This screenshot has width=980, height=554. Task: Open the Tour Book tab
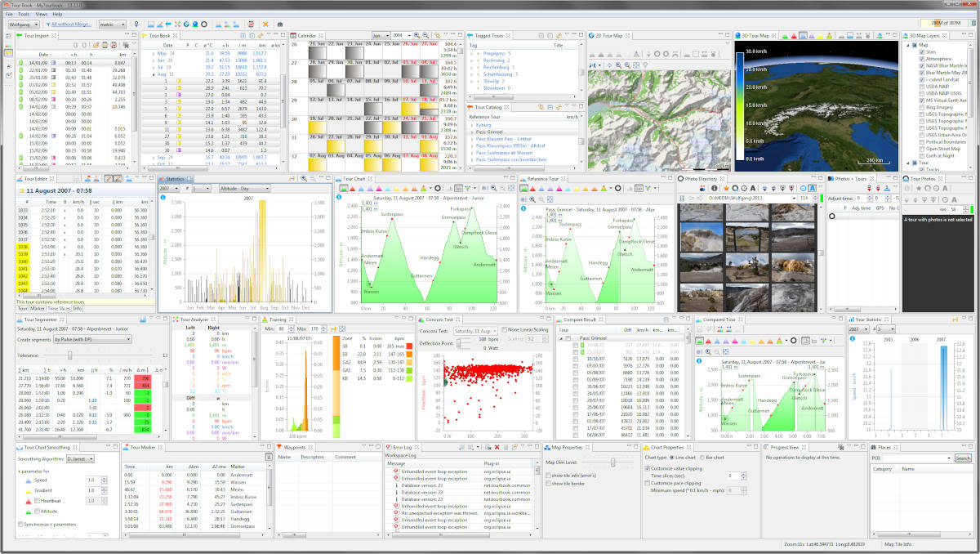[158, 36]
